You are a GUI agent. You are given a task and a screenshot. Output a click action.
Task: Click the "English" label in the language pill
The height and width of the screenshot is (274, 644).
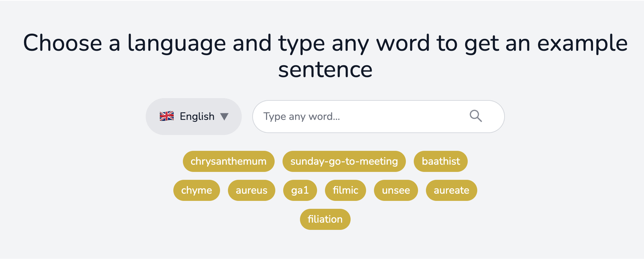coord(197,117)
